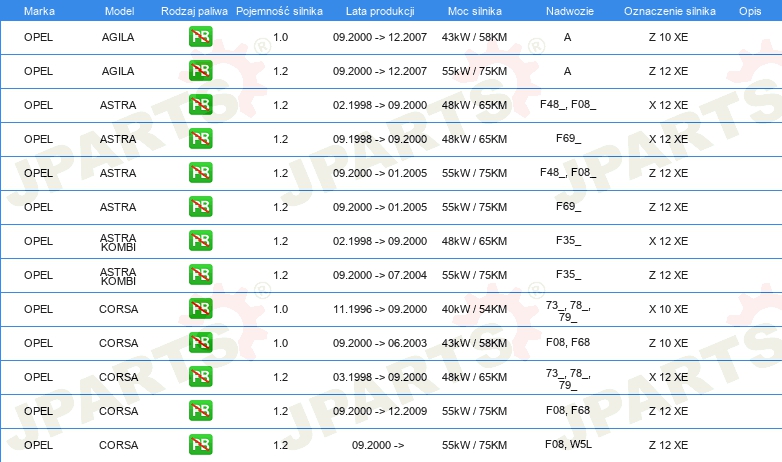Select the Pojemność silnika column header
Screen dimensions: 782x462
point(279,11)
